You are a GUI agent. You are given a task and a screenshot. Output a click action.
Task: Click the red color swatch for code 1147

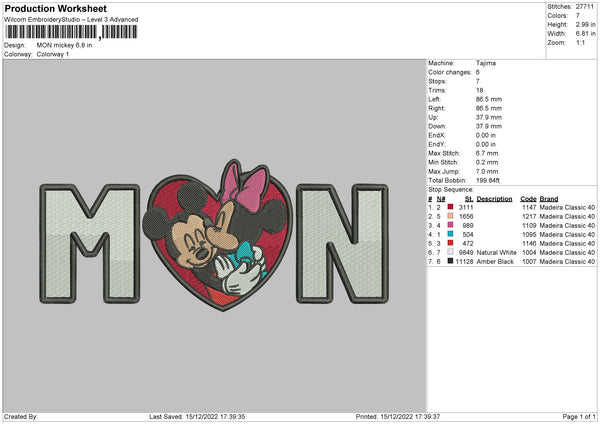(x=450, y=207)
